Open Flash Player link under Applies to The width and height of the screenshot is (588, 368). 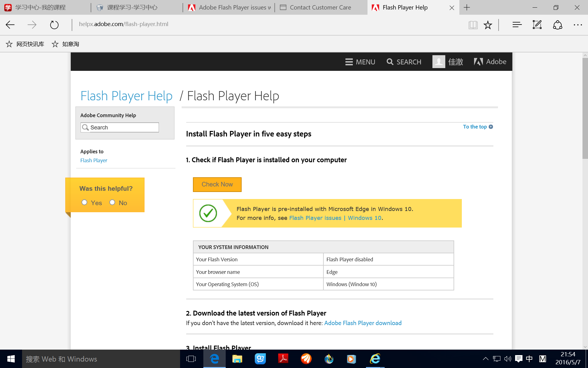94,160
